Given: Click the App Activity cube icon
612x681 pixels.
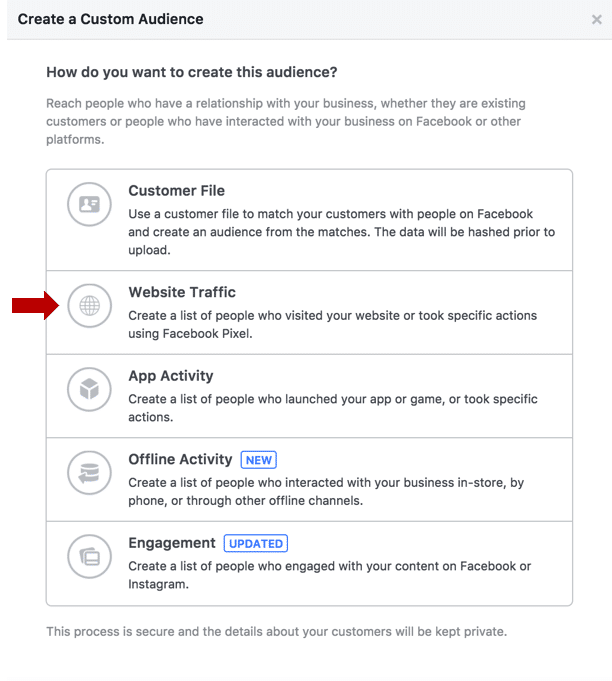Looking at the screenshot, I should click(x=89, y=389).
